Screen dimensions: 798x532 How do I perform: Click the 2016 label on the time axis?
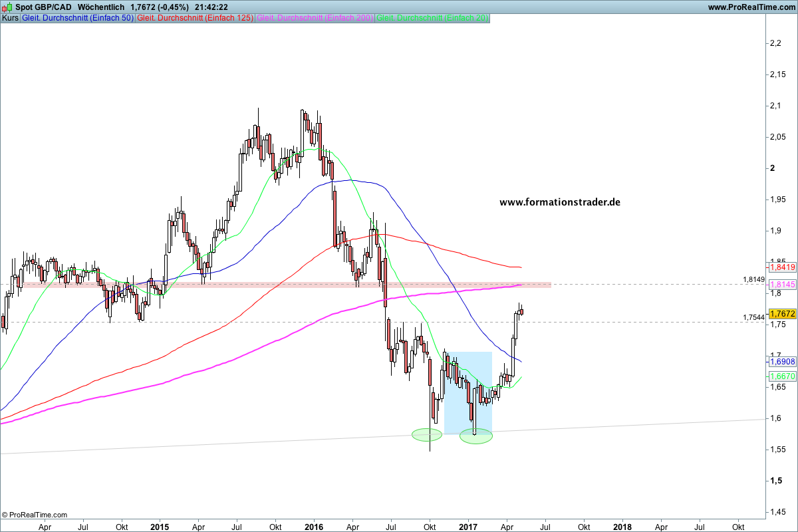tap(313, 527)
